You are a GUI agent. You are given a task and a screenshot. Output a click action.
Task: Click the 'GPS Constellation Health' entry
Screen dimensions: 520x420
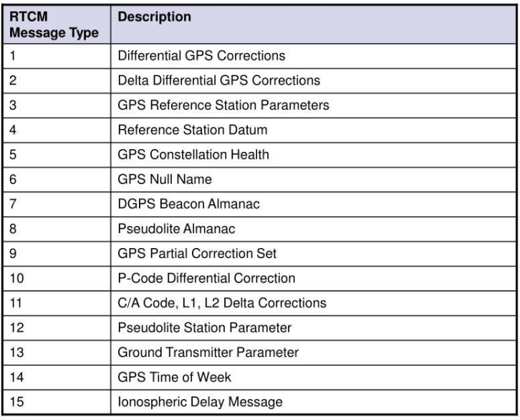tap(193, 155)
